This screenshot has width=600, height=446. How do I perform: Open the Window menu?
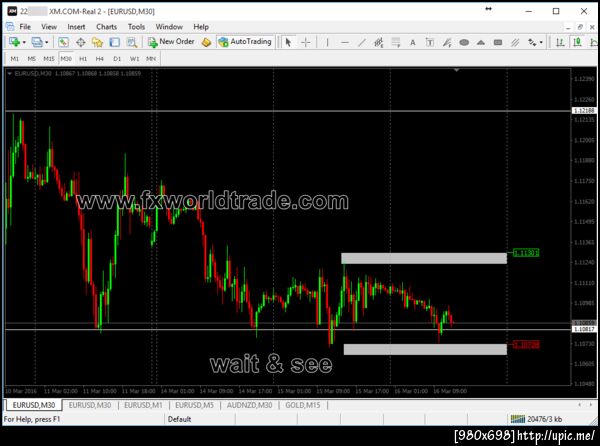click(x=169, y=27)
